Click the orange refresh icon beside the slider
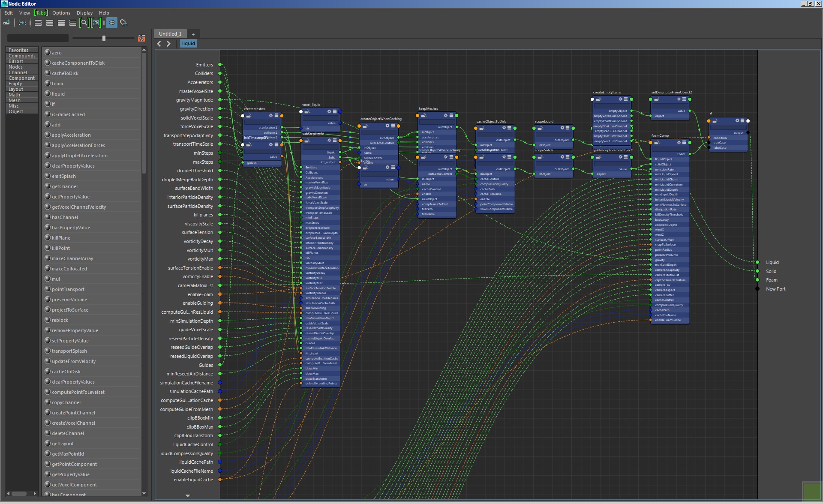 click(141, 38)
